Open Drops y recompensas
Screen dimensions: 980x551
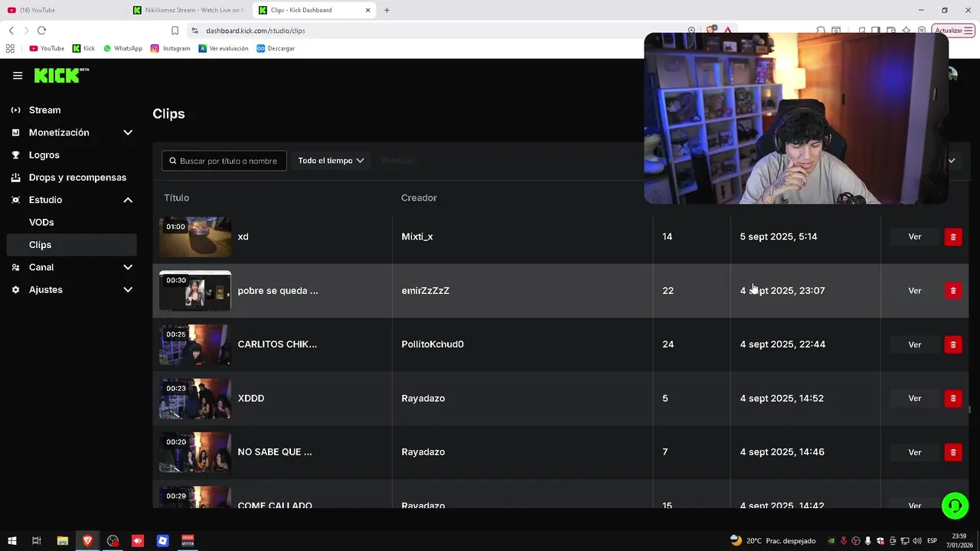pyautogui.click(x=77, y=178)
